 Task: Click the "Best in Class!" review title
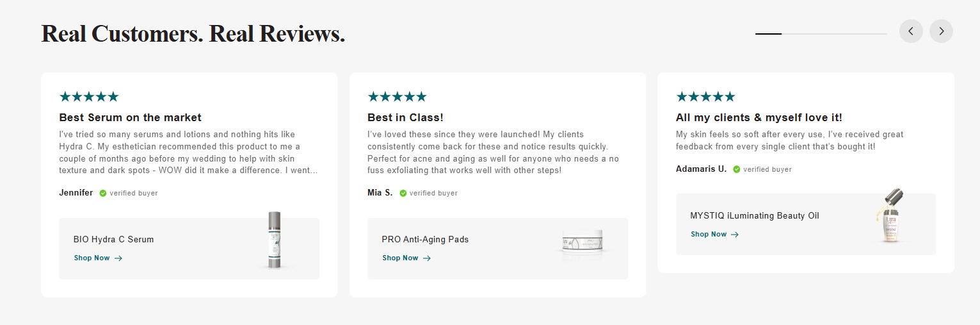click(x=405, y=117)
